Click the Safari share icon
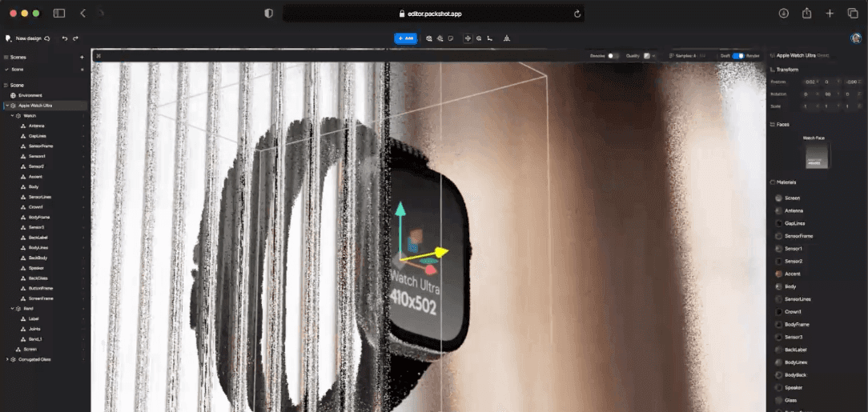This screenshot has height=412, width=868. tap(806, 14)
